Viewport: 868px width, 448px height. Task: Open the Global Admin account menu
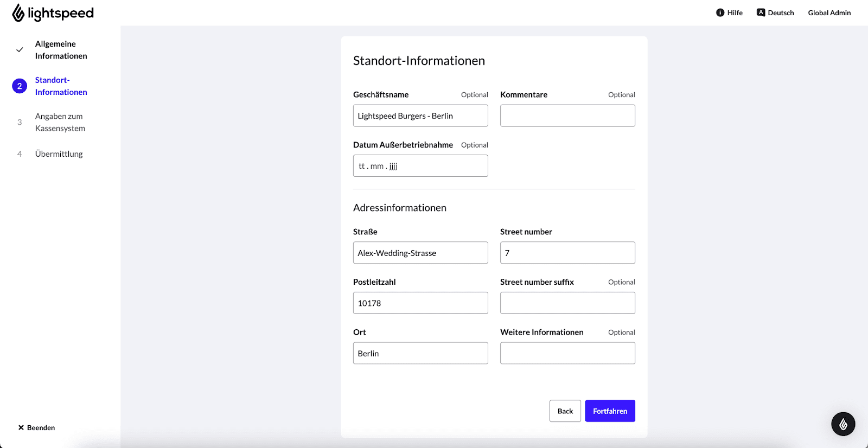click(x=829, y=12)
